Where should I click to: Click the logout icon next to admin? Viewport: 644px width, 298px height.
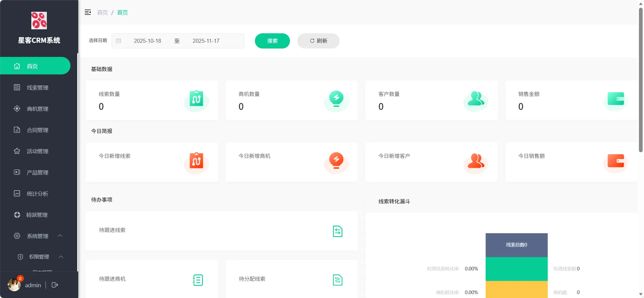pos(55,285)
